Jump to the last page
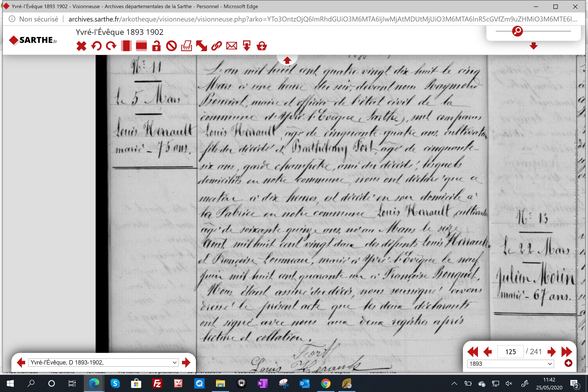Screen dimensions: 588x392 [567, 352]
